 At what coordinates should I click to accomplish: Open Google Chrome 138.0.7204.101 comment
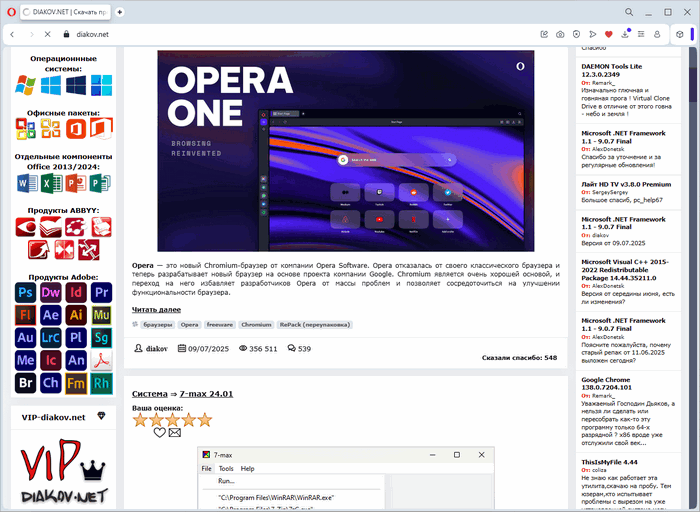pos(606,383)
